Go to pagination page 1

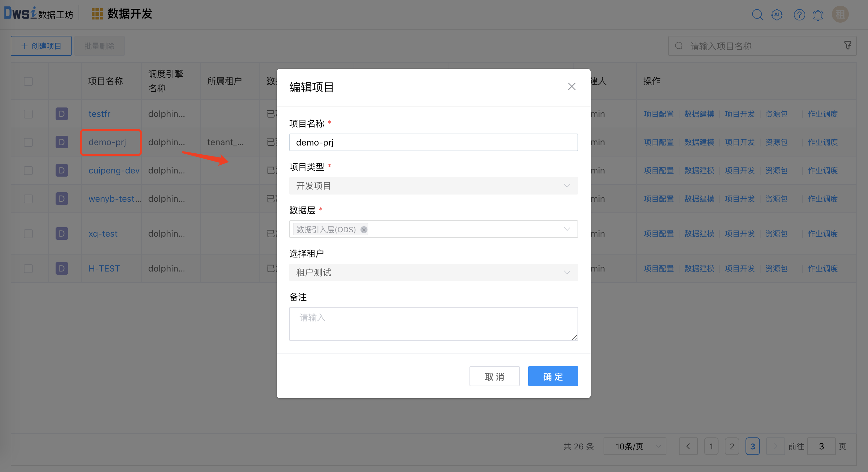[x=711, y=446]
